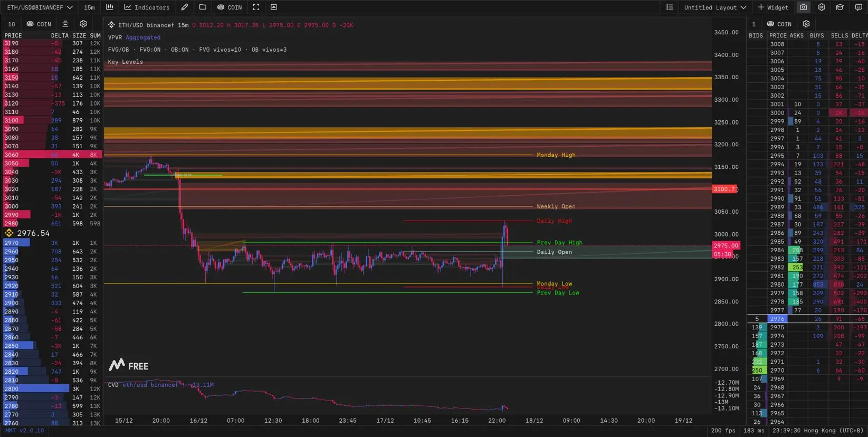Click the 3450.00 label on price axis
868x437 pixels.
tap(726, 32)
